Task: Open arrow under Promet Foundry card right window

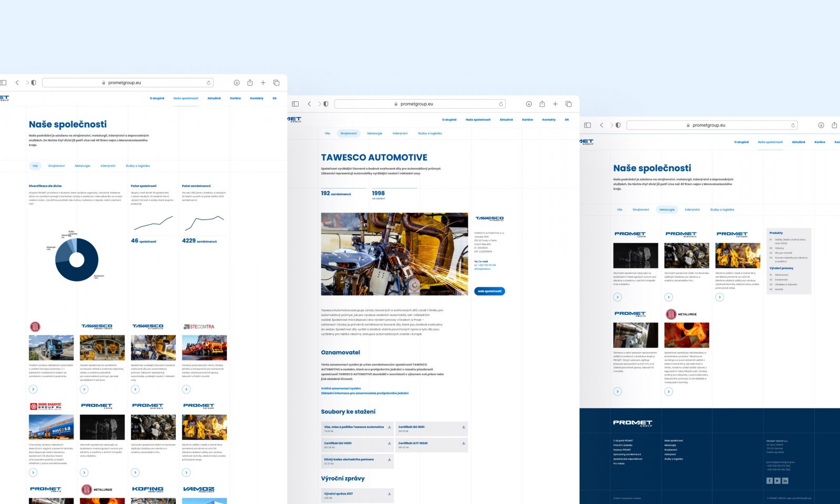Action: click(x=720, y=297)
